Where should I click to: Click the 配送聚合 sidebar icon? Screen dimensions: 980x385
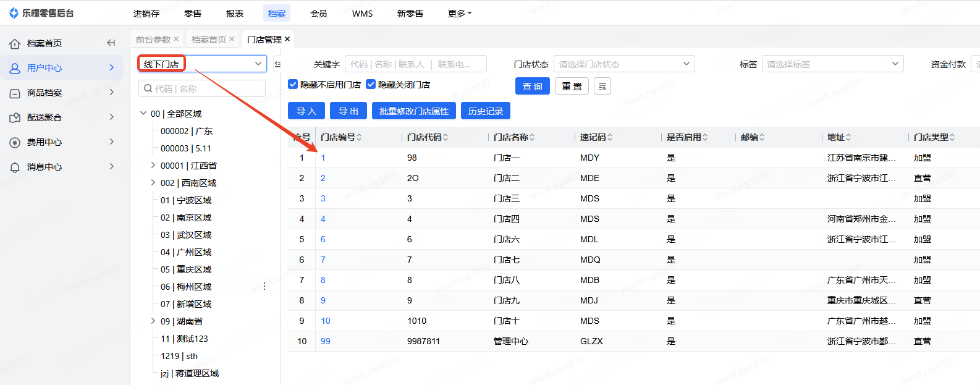tap(15, 117)
